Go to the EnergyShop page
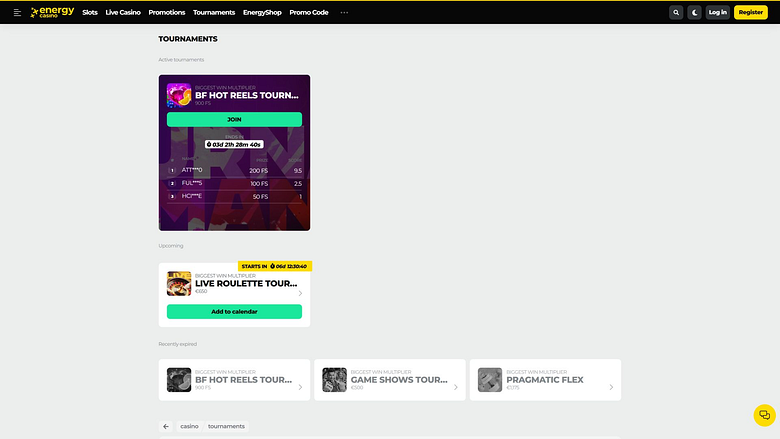 262,12
